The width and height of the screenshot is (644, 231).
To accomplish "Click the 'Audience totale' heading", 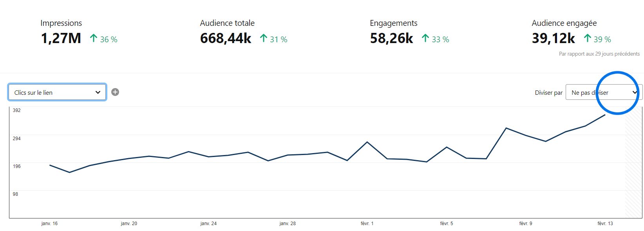I will pyautogui.click(x=227, y=23).
